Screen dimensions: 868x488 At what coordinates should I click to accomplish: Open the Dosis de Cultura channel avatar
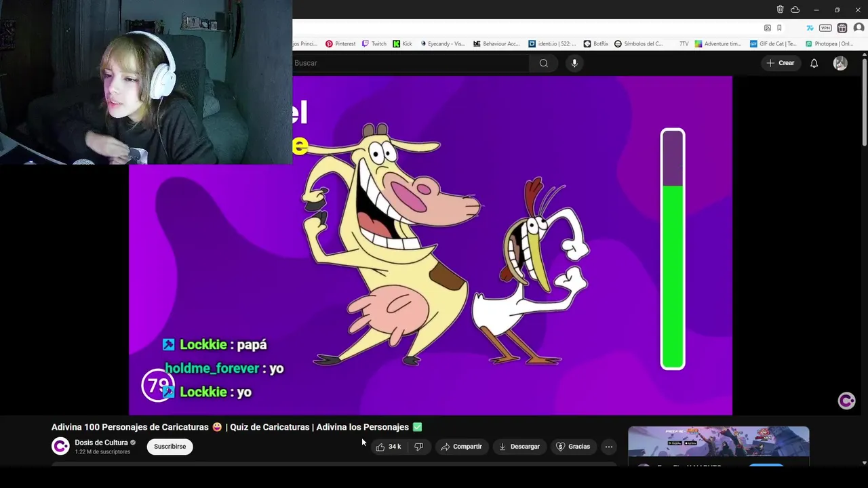tap(60, 446)
